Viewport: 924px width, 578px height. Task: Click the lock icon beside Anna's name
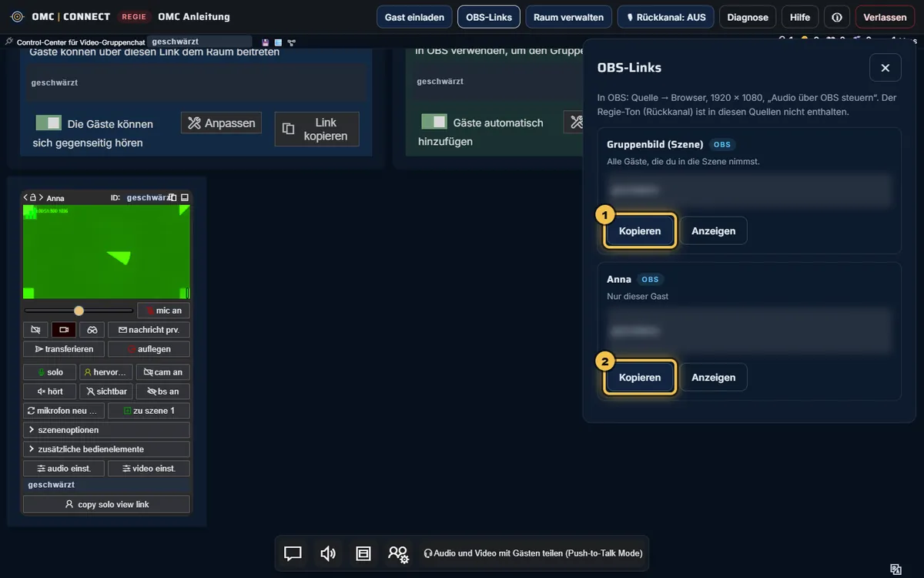coord(33,198)
